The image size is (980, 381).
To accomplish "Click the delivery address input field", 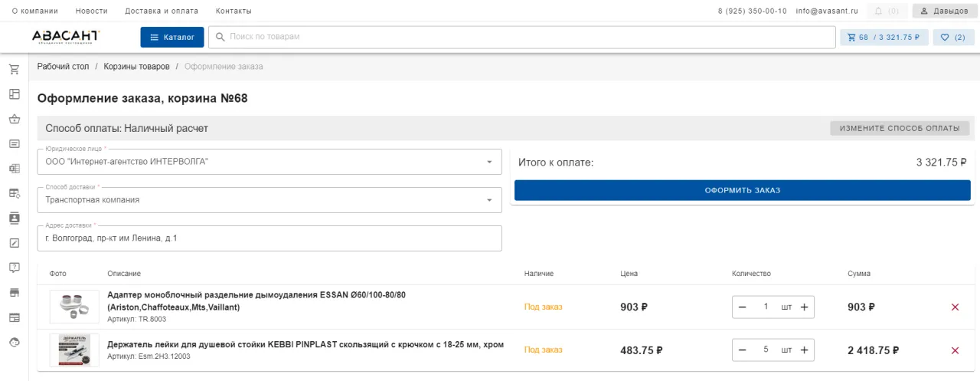I will click(x=269, y=238).
